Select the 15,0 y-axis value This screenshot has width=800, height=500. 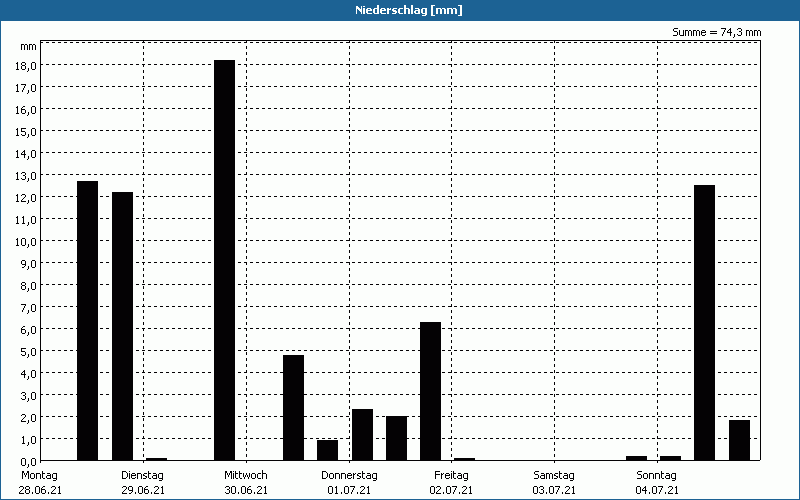point(26,132)
